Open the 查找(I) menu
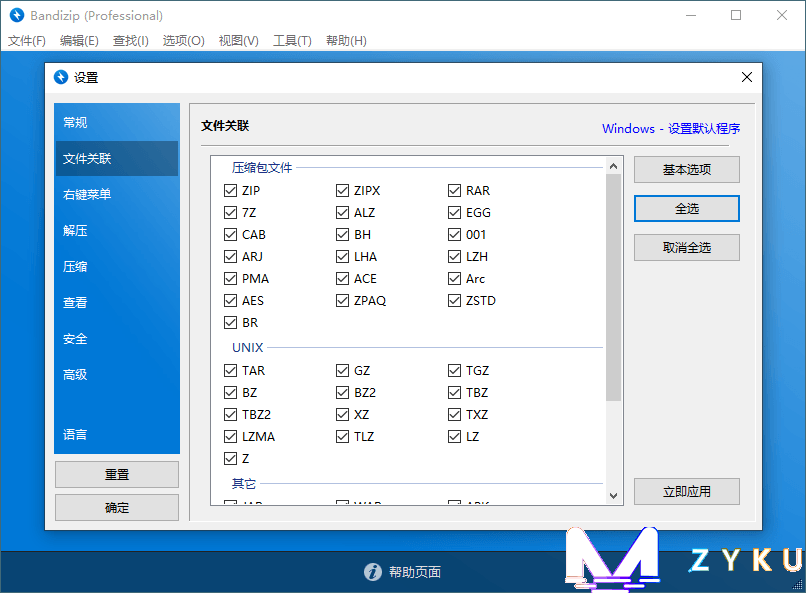 pyautogui.click(x=131, y=41)
